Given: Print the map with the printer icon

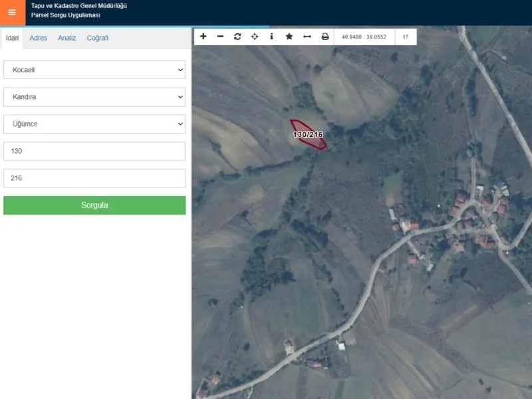Looking at the screenshot, I should [x=325, y=37].
